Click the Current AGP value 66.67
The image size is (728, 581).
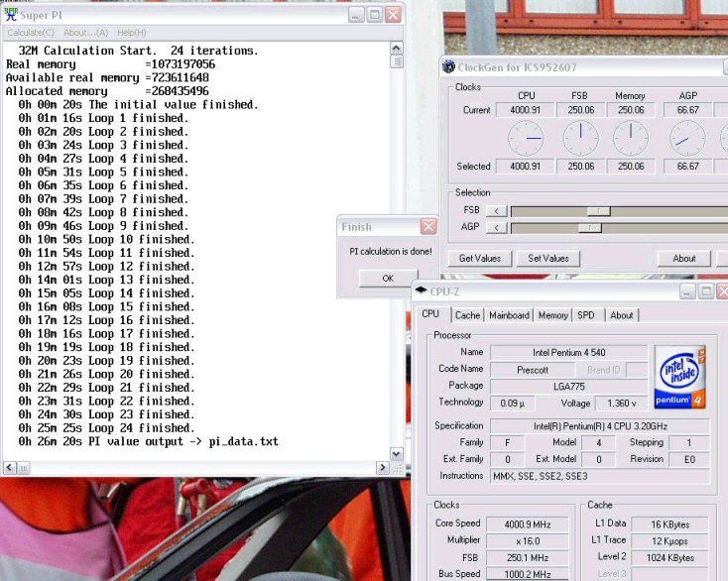tap(687, 110)
